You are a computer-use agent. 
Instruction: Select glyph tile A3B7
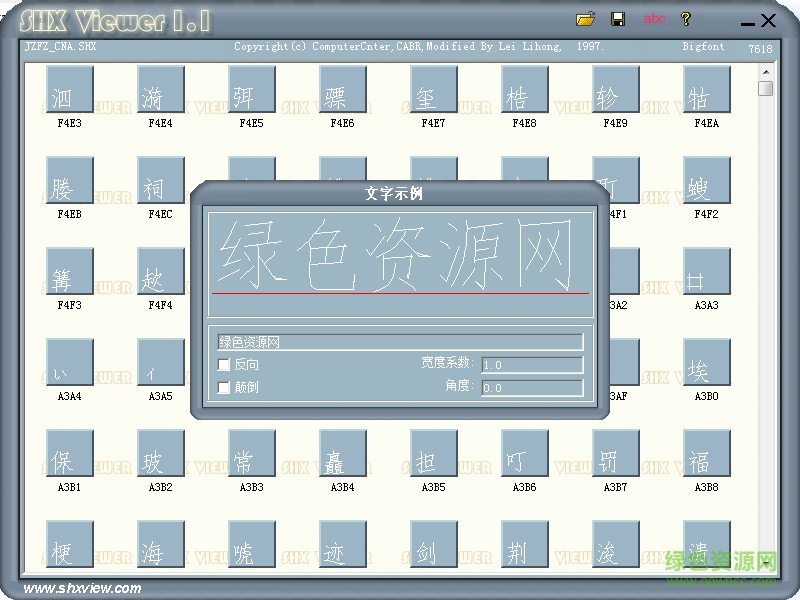(x=616, y=453)
